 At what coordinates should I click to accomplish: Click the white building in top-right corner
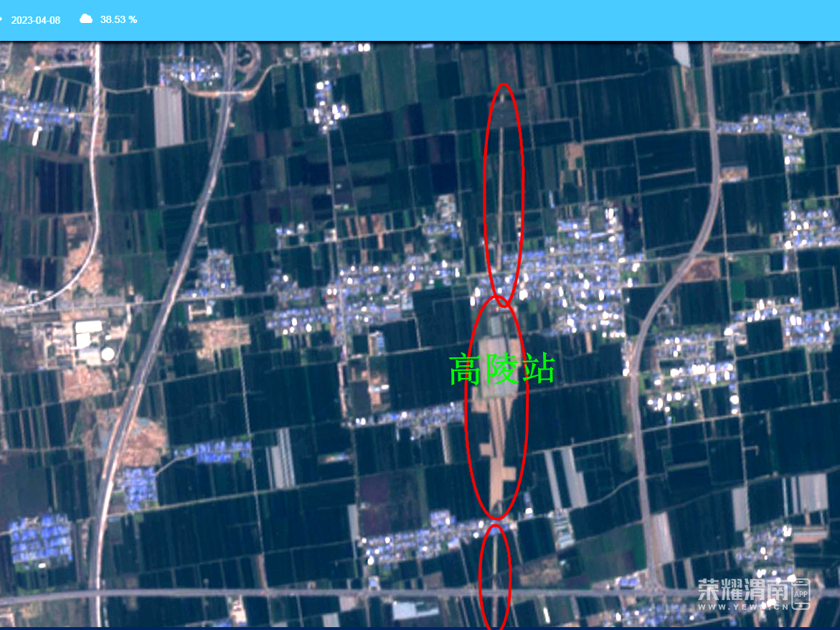point(681,54)
